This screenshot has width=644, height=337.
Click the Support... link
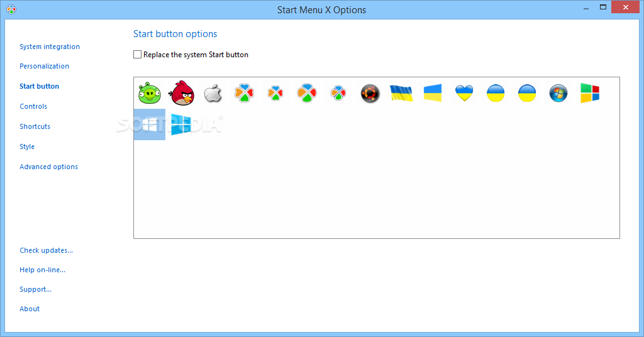pyautogui.click(x=36, y=289)
